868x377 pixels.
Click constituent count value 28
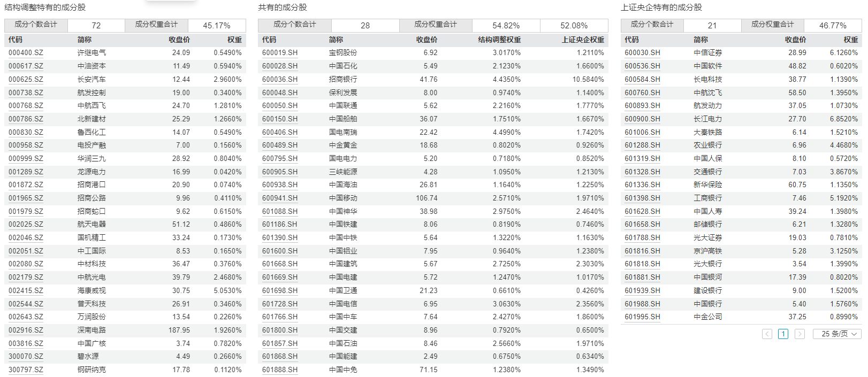click(366, 26)
